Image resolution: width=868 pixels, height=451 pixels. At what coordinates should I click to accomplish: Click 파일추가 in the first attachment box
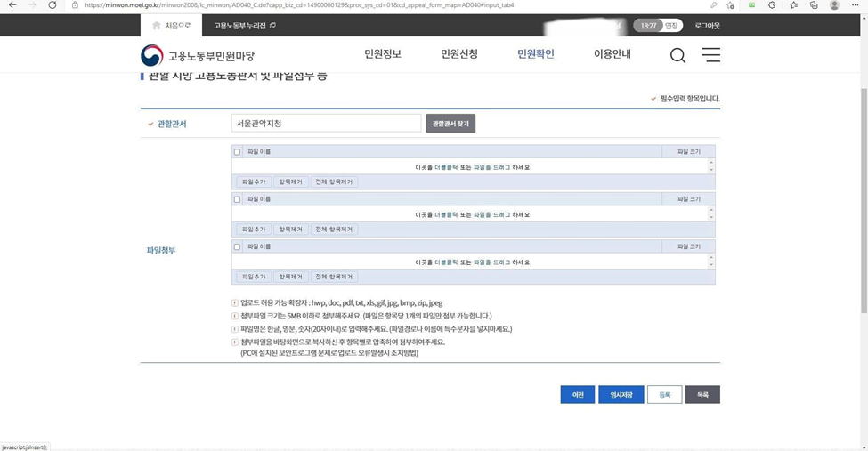[x=254, y=181]
